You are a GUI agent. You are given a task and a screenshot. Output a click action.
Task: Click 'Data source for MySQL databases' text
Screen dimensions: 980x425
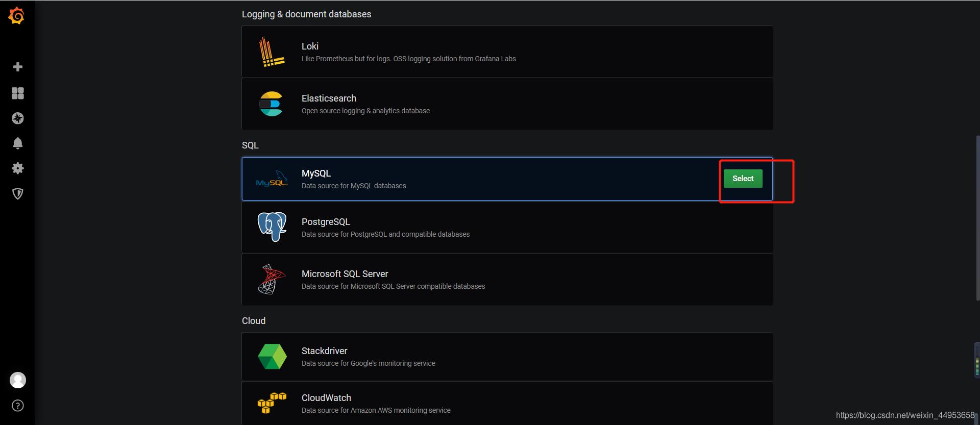point(354,186)
